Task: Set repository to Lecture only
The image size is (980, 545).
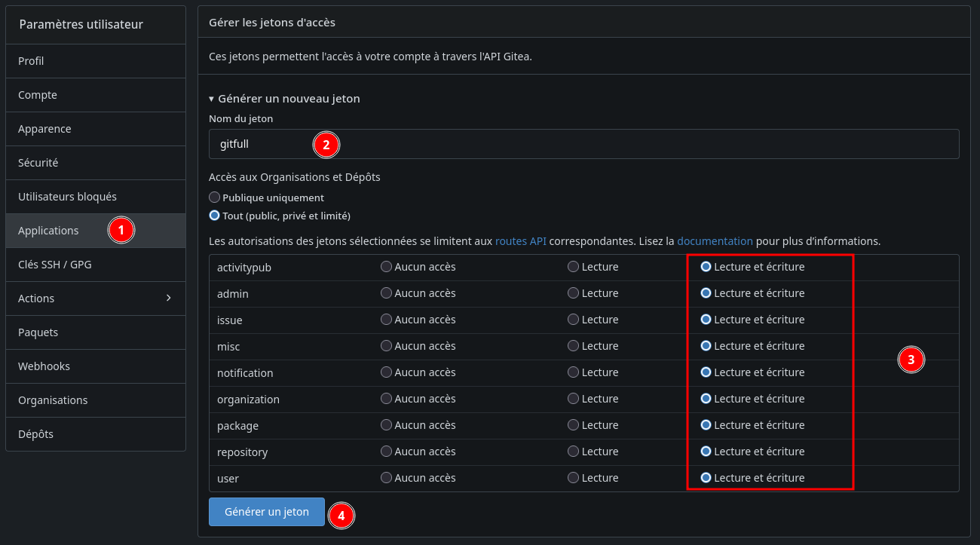Action: tap(574, 452)
